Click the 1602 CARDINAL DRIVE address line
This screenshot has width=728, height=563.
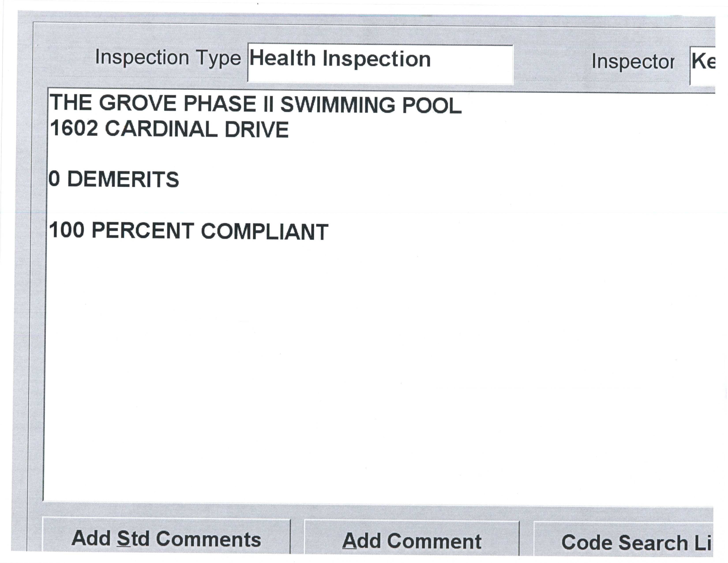point(169,129)
